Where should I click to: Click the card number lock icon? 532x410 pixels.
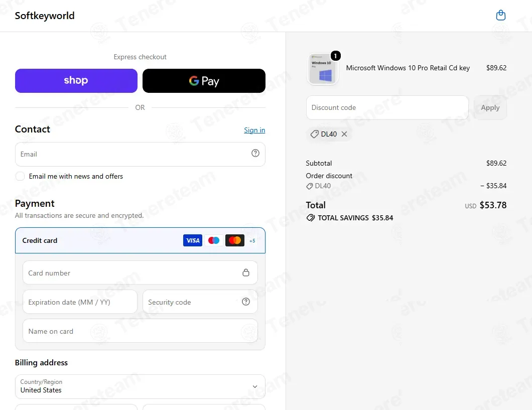tap(246, 272)
